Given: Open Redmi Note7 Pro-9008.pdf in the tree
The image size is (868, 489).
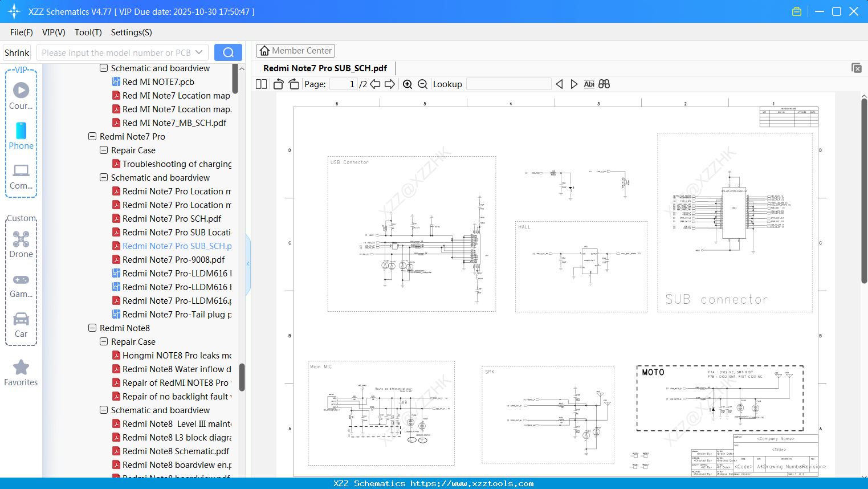Looking at the screenshot, I should click(x=173, y=260).
